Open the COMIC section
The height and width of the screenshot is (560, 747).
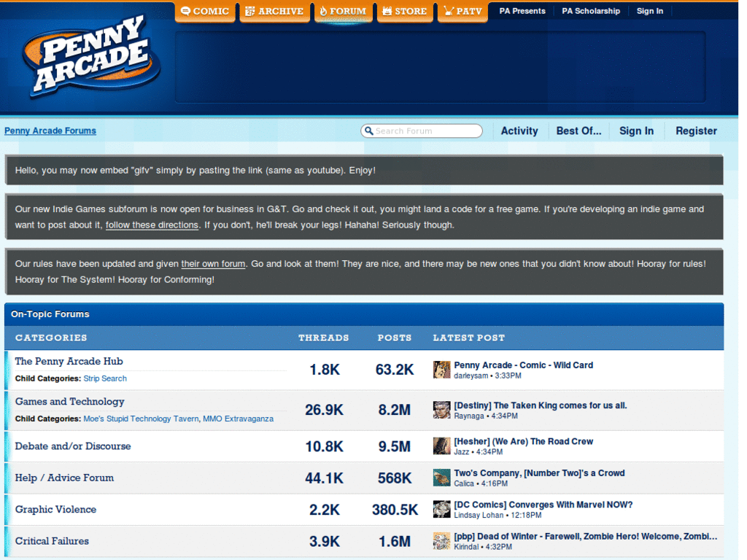tap(205, 11)
